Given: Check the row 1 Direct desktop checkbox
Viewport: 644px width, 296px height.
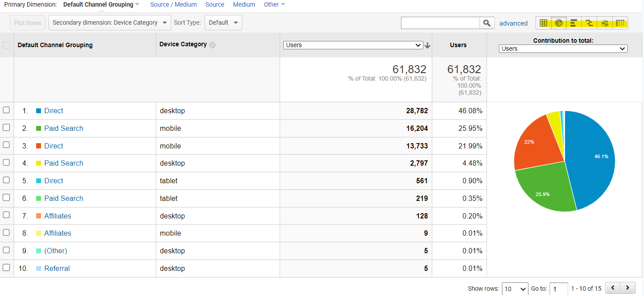Looking at the screenshot, I should 7,110.
